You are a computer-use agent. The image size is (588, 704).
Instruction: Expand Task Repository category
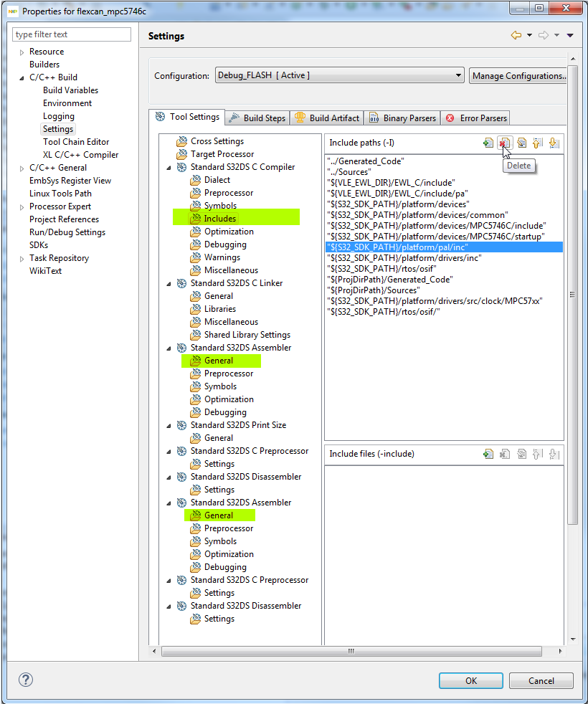coord(22,259)
